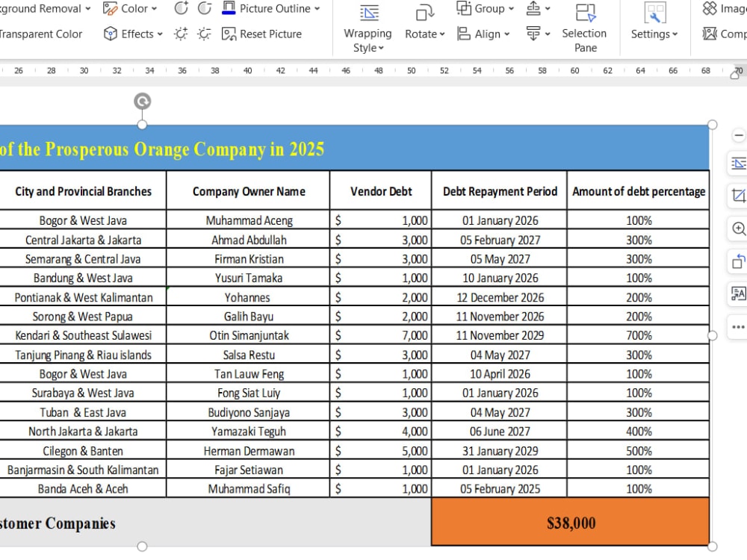Click the 'Banda Aceh & Aceh' cell
Screen dimensions: 747x560
coord(83,488)
